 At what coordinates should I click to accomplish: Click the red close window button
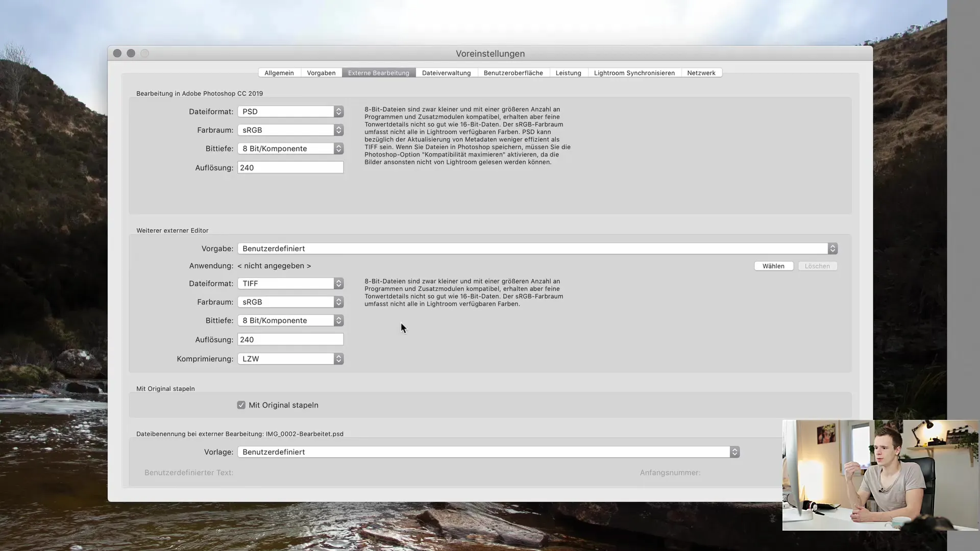click(x=117, y=54)
